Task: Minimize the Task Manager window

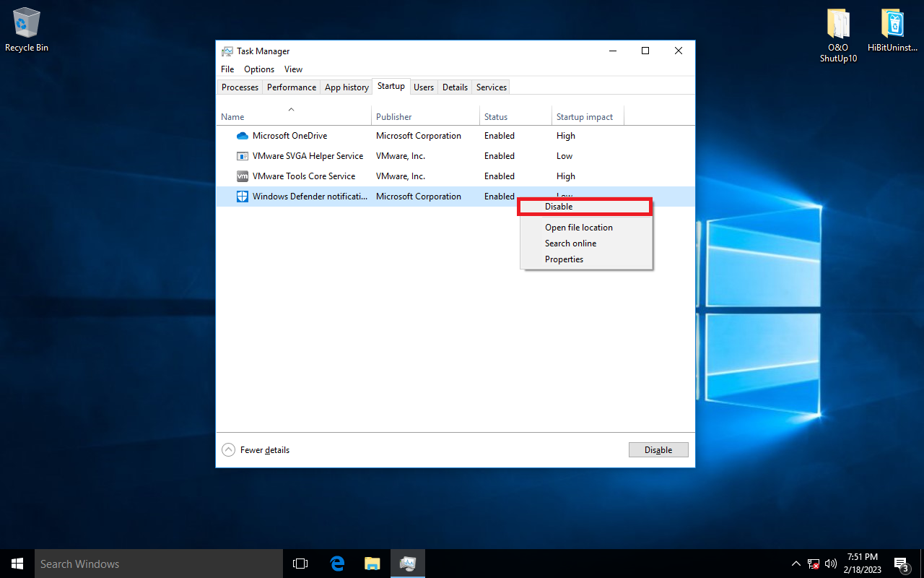Action: click(612, 51)
